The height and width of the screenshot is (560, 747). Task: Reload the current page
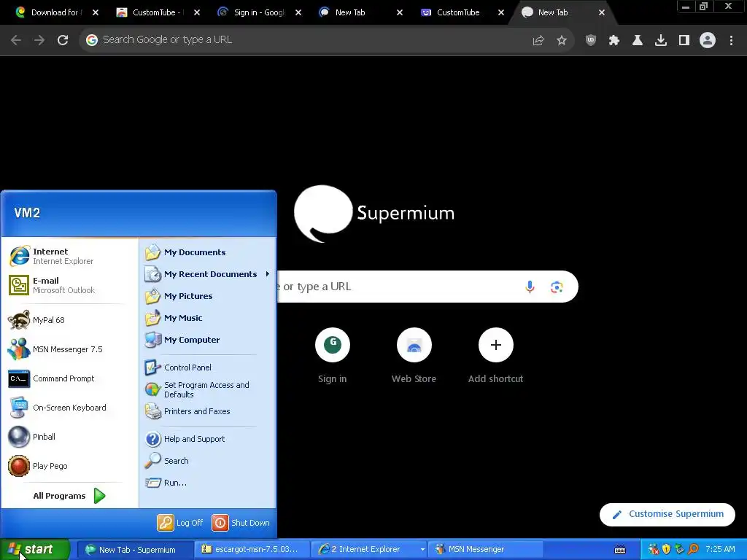pos(63,40)
